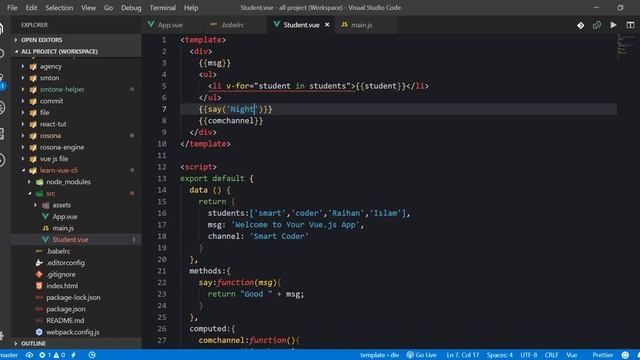Click template › div breadcrumb in status bar

(x=379, y=355)
